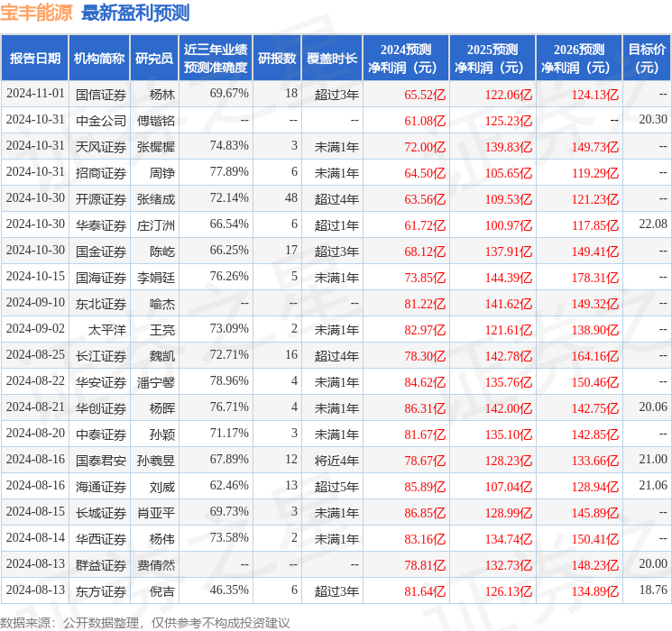Select the 国信证券 institution cell
This screenshot has height=631, width=672.
point(101,95)
